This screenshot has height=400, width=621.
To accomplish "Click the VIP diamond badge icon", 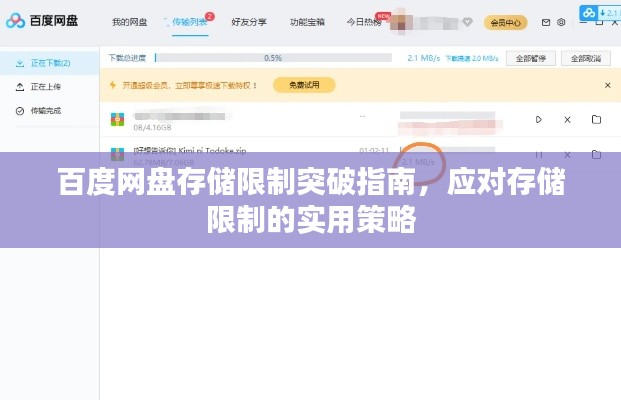I will coord(467,22).
